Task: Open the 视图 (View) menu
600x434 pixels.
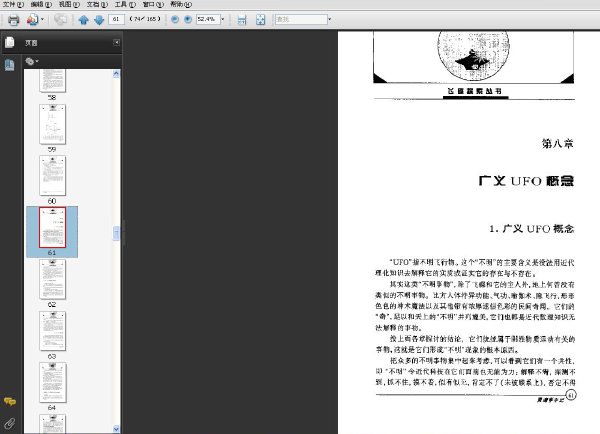Action: point(69,4)
